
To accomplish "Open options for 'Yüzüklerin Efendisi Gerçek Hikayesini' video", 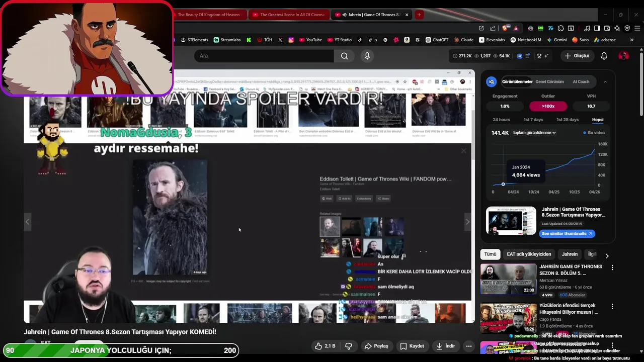I will click(x=612, y=307).
